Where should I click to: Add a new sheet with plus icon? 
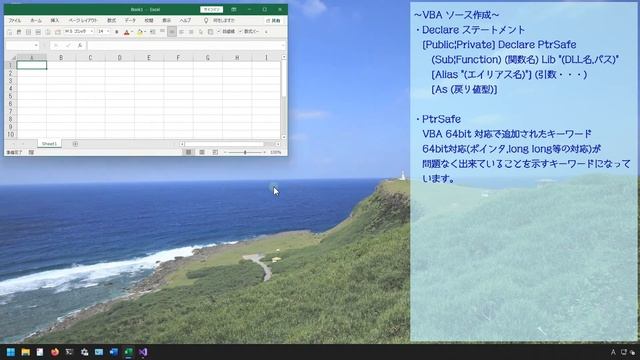click(75, 144)
